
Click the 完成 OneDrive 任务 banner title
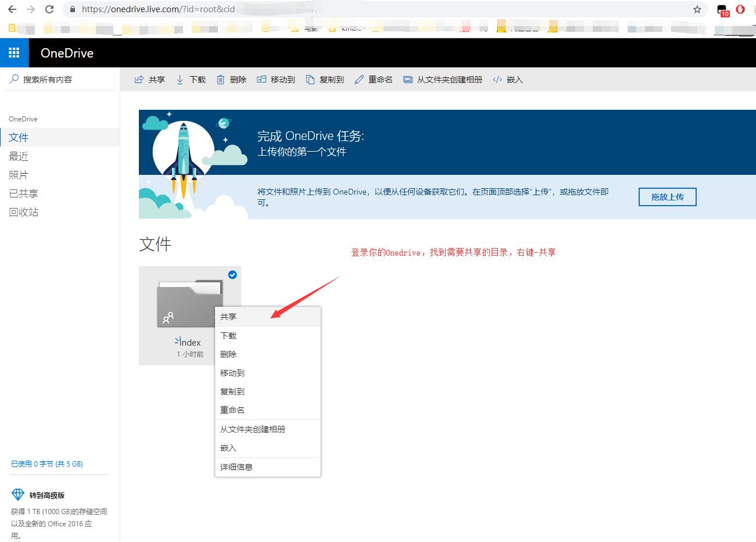coord(311,137)
